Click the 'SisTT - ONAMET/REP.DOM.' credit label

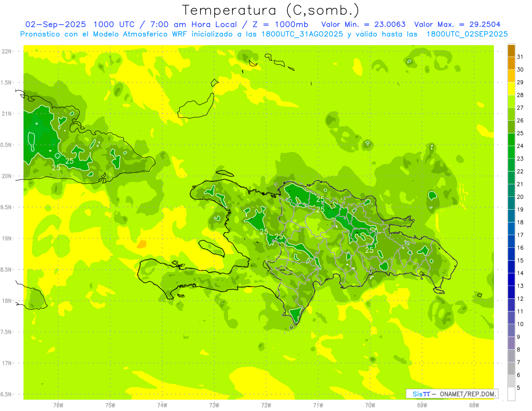[x=452, y=394]
